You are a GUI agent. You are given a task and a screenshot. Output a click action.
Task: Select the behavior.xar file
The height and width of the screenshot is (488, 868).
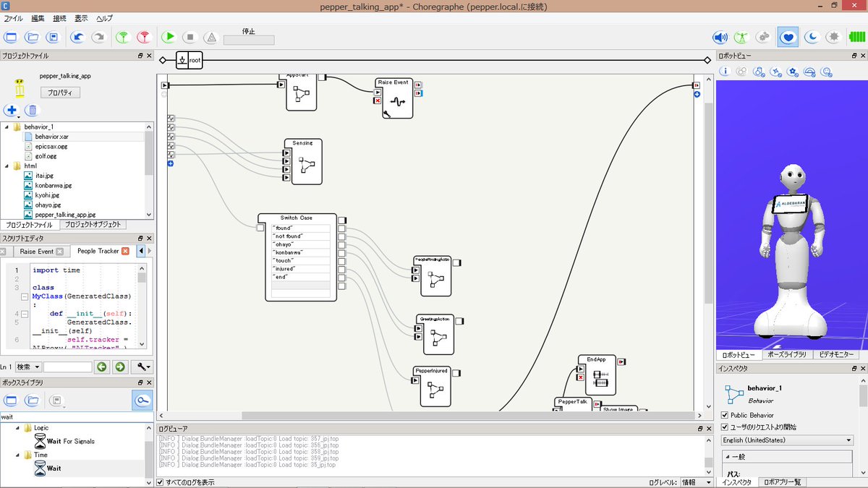point(51,136)
